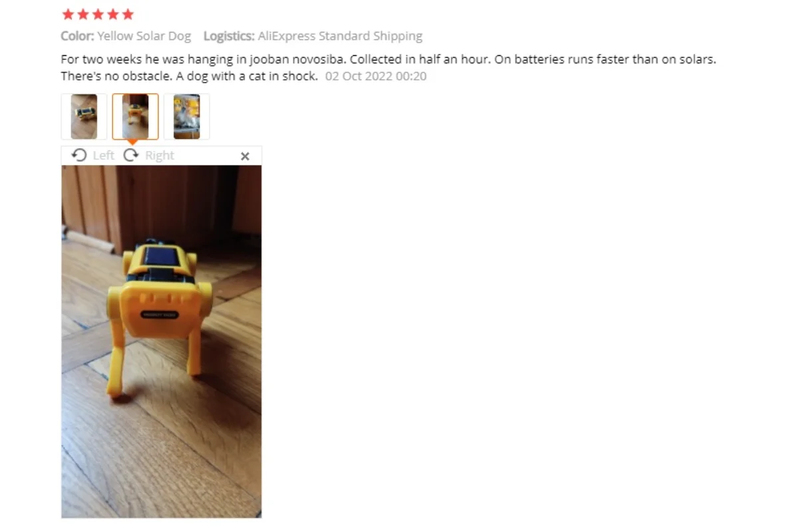Open the first review photo thumbnail
Screen dimensions: 791x532
click(x=84, y=116)
